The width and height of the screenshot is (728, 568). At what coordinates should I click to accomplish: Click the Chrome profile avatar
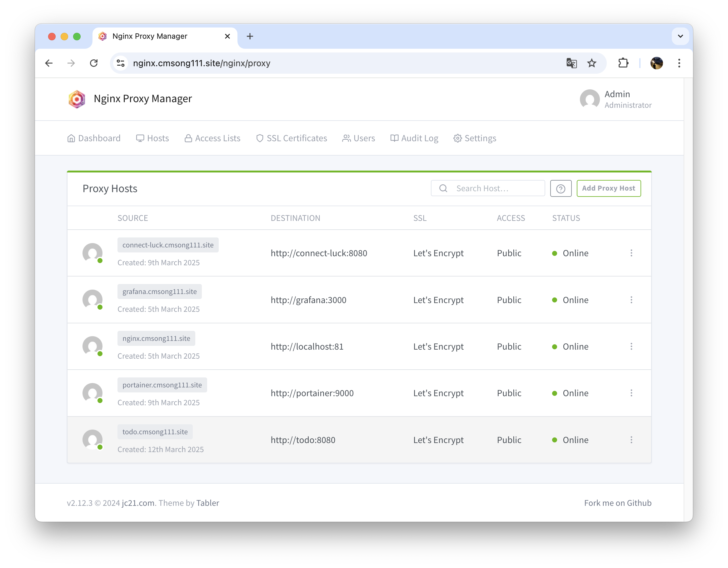click(656, 63)
